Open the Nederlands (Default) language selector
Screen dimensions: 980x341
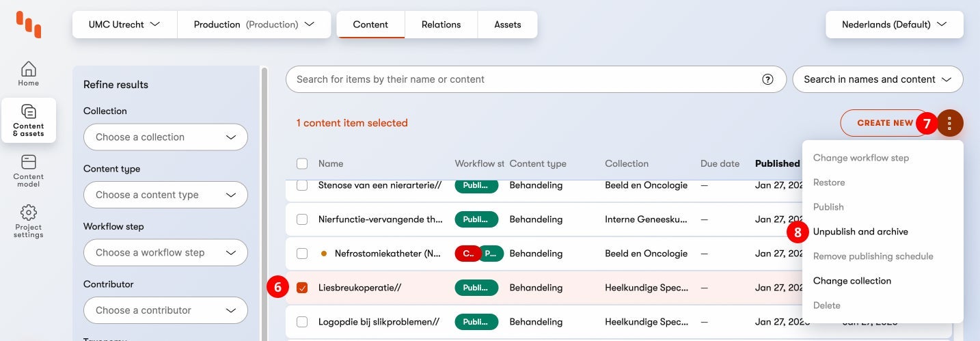pos(894,25)
